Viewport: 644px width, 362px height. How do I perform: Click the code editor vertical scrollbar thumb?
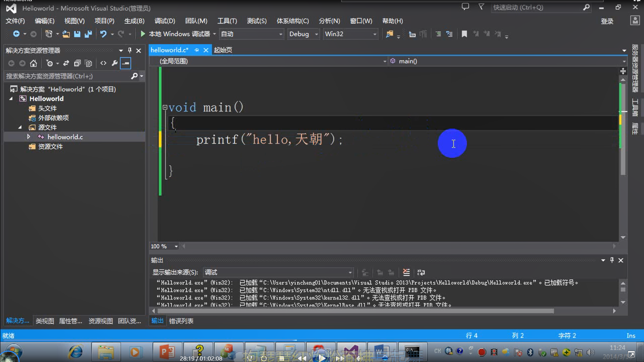point(623,129)
